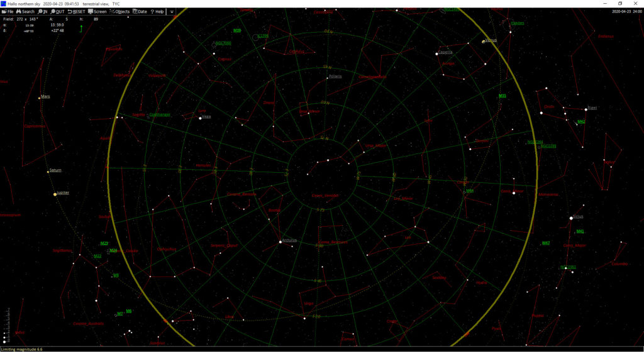Select deep-sky object IC1396
Viewport: 644px width, 352px height.
point(262,36)
